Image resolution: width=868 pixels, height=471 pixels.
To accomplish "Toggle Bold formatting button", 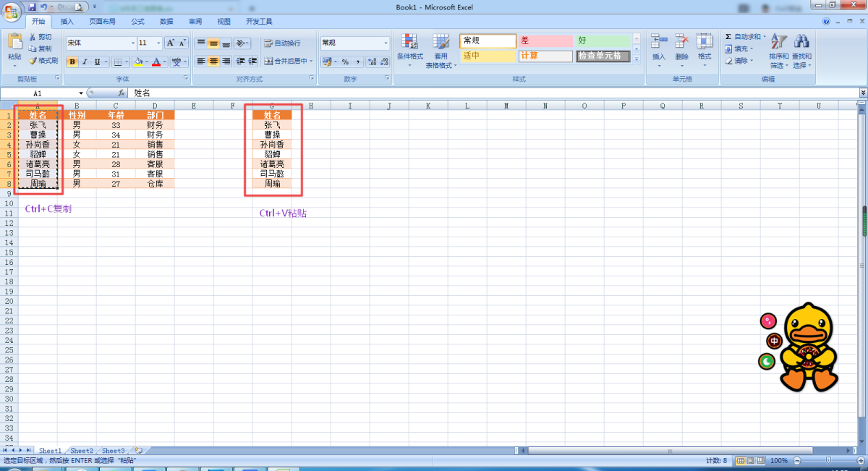I will [72, 62].
